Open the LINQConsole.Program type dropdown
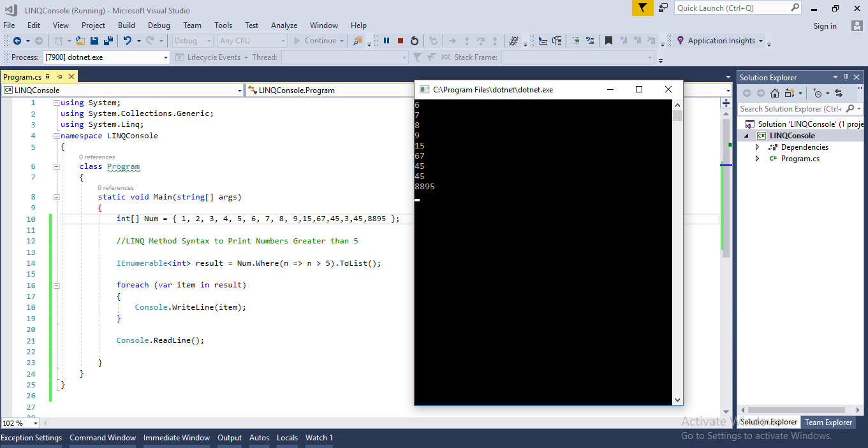This screenshot has width=868, height=448. click(728, 90)
